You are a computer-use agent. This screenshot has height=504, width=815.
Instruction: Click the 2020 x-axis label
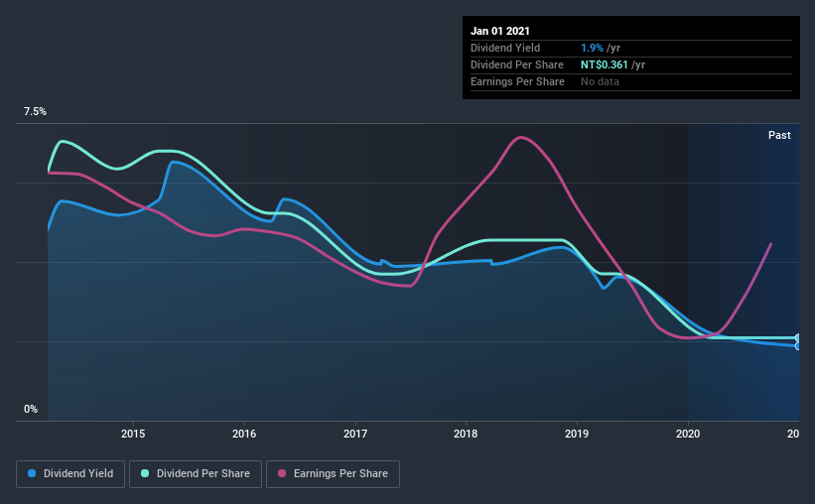[688, 434]
